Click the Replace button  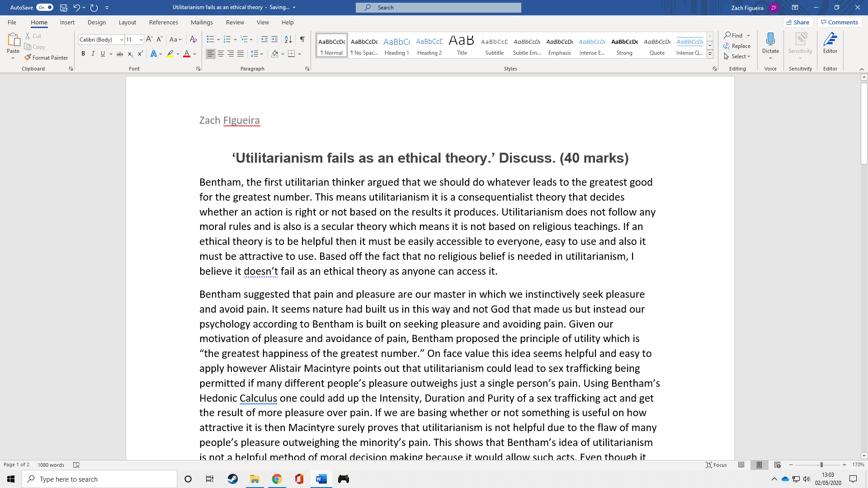coord(737,46)
